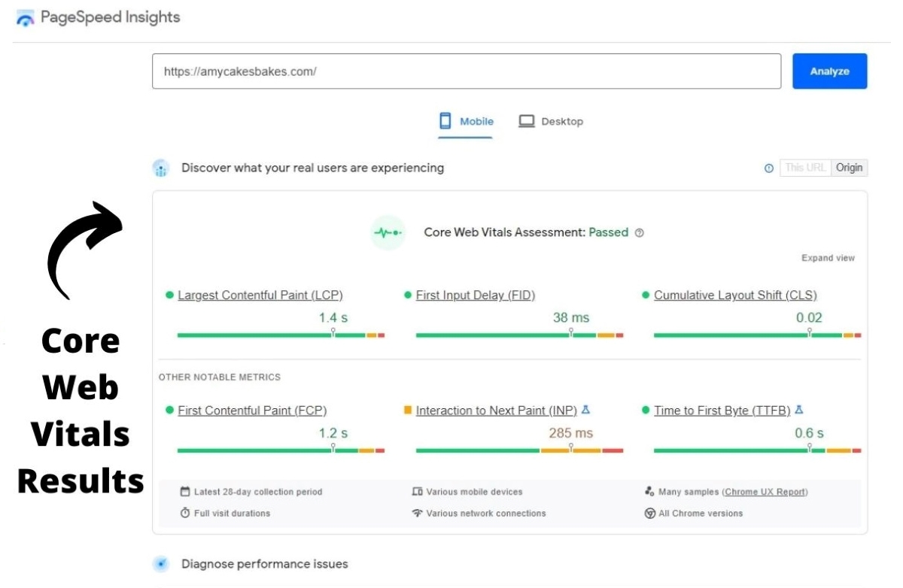Click the Chrome icon beside All Chrome versions
The height and width of the screenshot is (588, 903).
[649, 514]
